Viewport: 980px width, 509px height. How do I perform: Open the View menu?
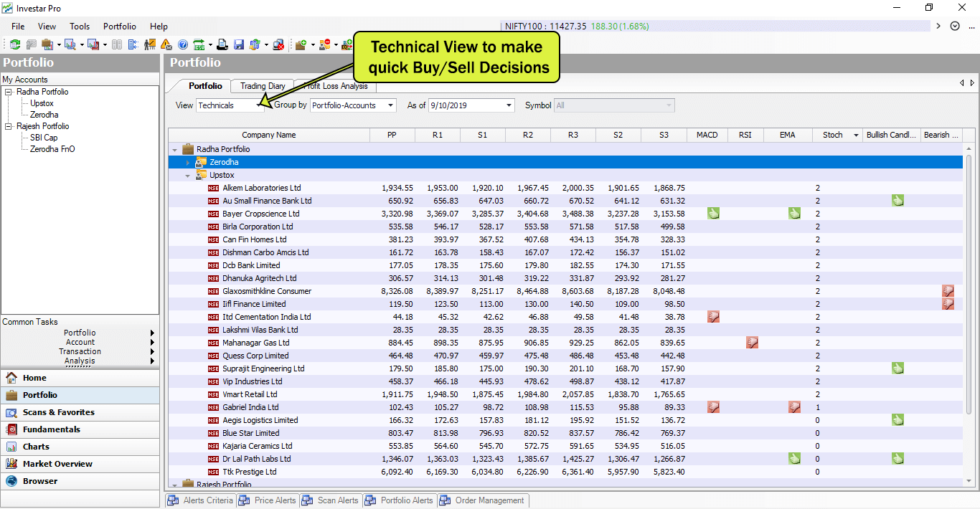47,27
